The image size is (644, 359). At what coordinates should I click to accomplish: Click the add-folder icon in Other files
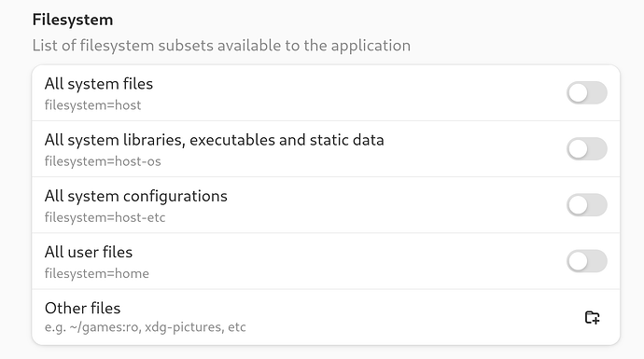coord(592,317)
